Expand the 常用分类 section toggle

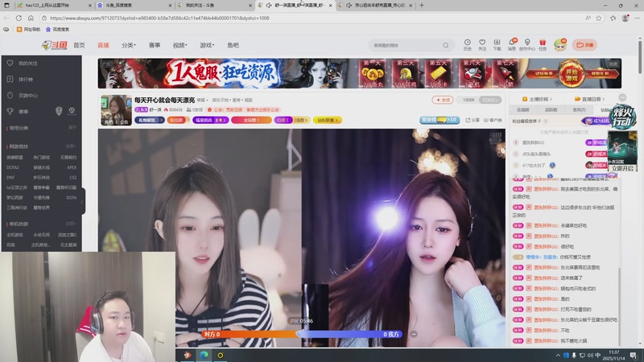72,128
